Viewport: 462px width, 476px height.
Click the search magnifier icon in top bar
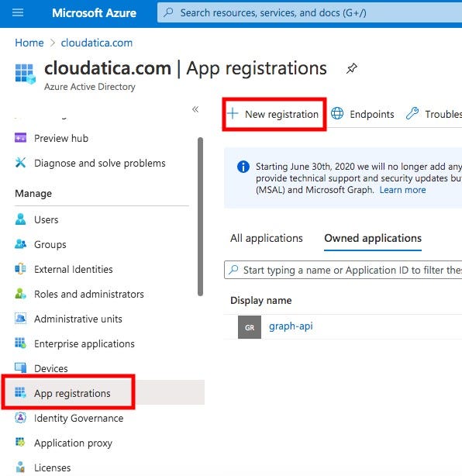click(x=168, y=12)
